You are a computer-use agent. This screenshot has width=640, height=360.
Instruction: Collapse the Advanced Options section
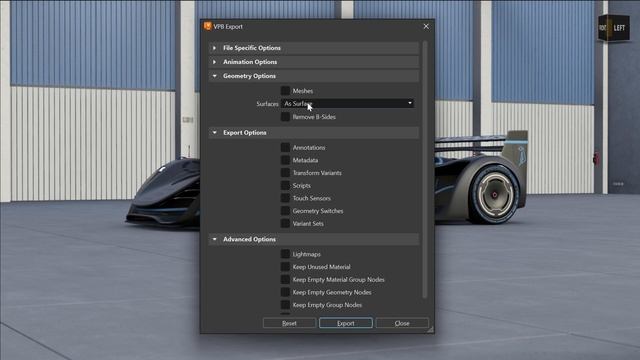(215, 239)
